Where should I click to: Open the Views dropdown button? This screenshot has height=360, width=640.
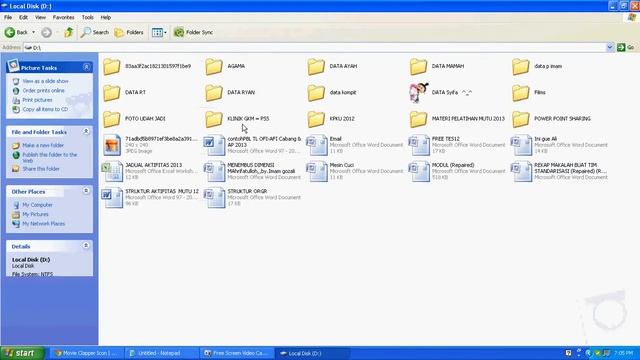[159, 32]
